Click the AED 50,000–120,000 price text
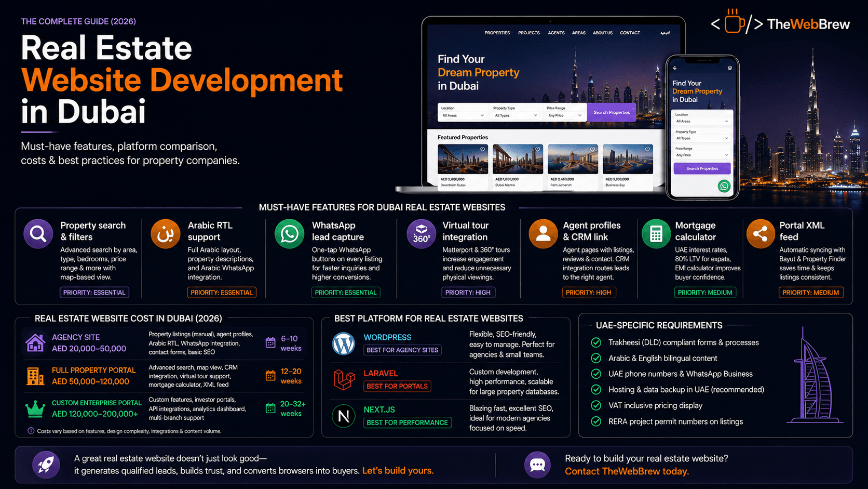868x489 pixels. (x=90, y=381)
